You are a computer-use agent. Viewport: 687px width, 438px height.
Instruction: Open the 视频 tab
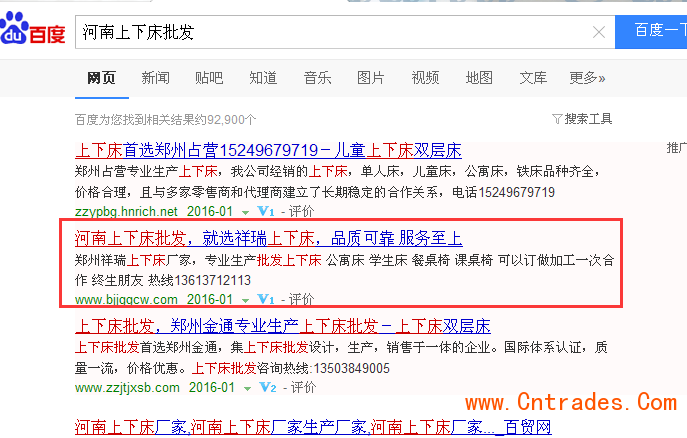pyautogui.click(x=425, y=78)
